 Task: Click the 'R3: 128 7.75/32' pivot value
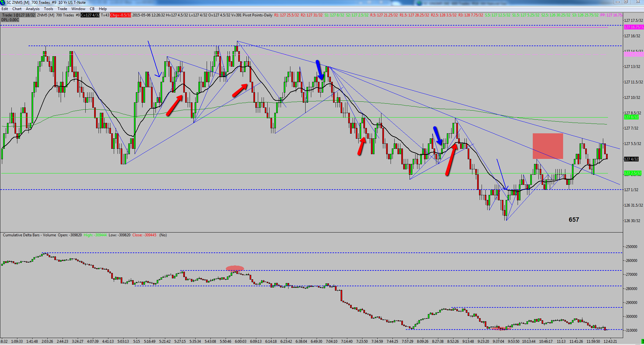471,15
